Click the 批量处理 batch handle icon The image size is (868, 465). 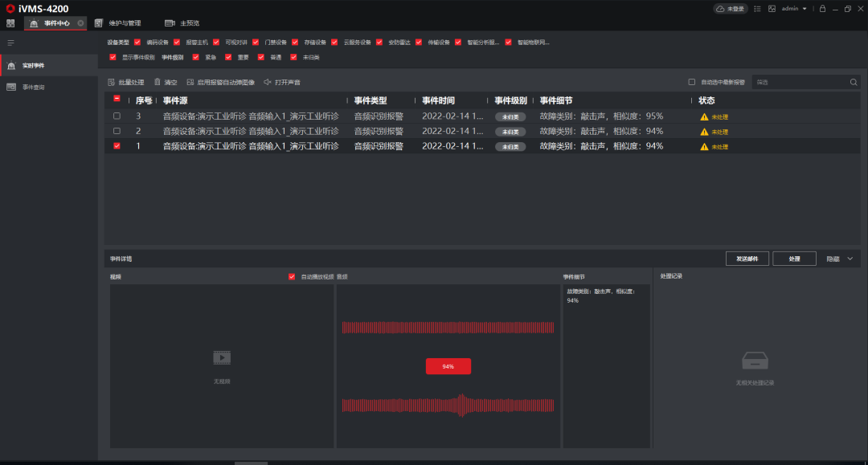tap(112, 82)
